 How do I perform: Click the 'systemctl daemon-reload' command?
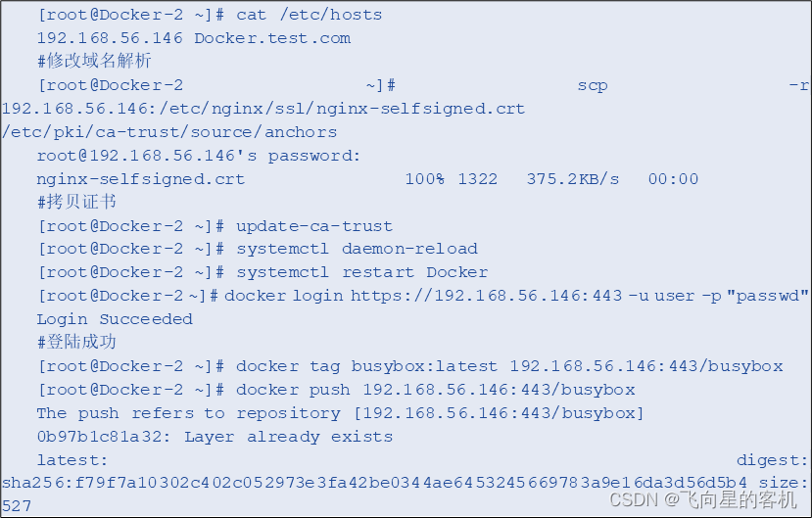(357, 249)
